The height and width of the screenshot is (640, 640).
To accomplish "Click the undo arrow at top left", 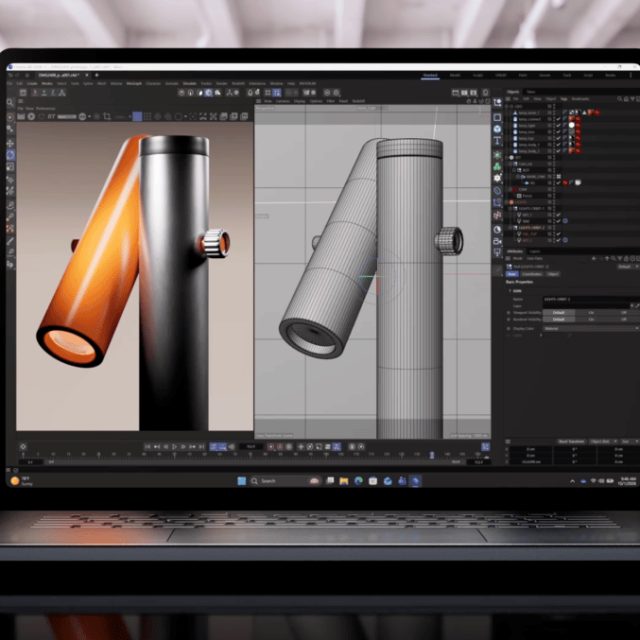I will pos(11,76).
